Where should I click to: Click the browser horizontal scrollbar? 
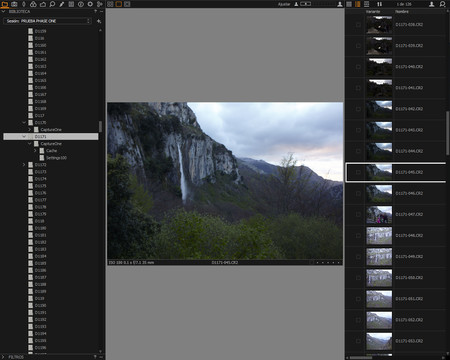[x=361, y=358]
